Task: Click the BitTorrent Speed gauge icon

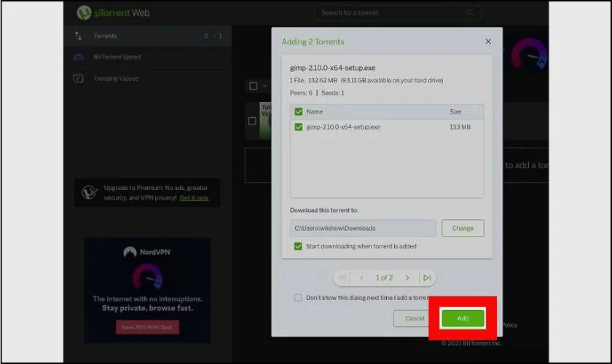Action: pos(79,57)
